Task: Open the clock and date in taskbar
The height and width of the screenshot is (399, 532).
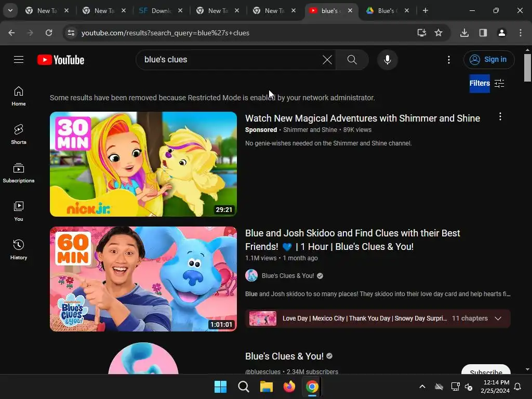Action: [495, 387]
